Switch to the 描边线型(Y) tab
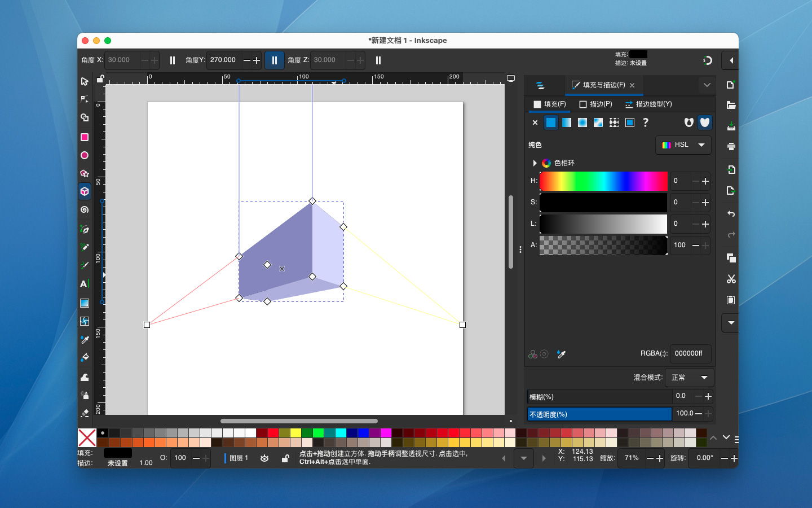 [648, 104]
